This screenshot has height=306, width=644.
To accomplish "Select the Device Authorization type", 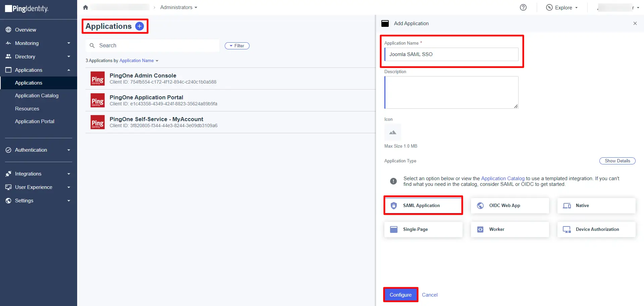I will [596, 229].
